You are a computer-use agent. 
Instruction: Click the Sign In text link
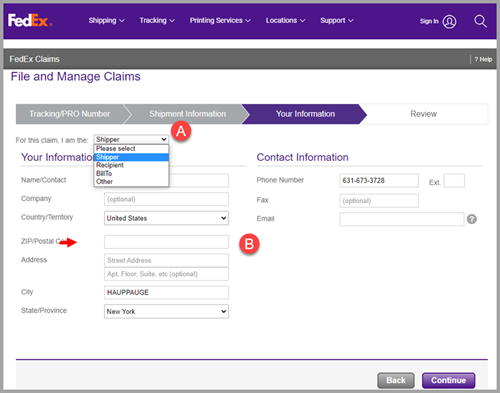[429, 21]
